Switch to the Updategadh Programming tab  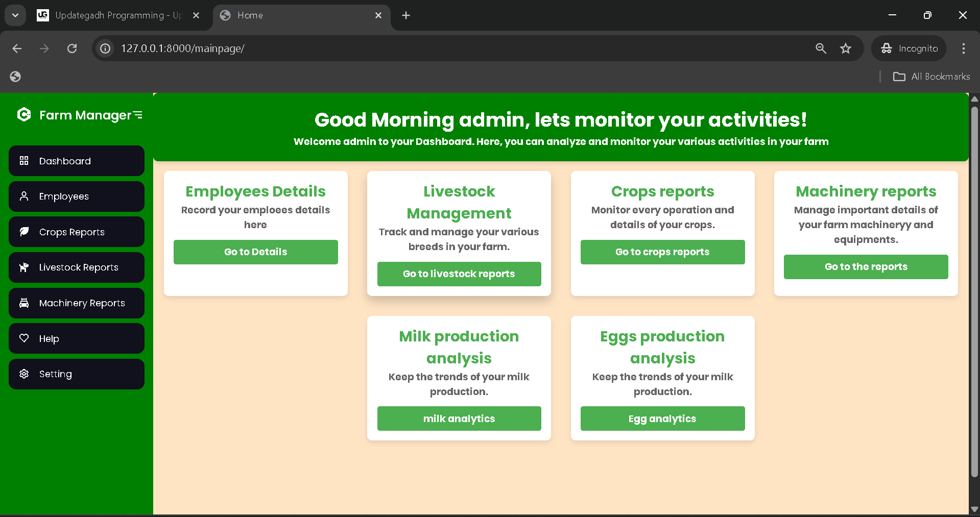pyautogui.click(x=118, y=15)
